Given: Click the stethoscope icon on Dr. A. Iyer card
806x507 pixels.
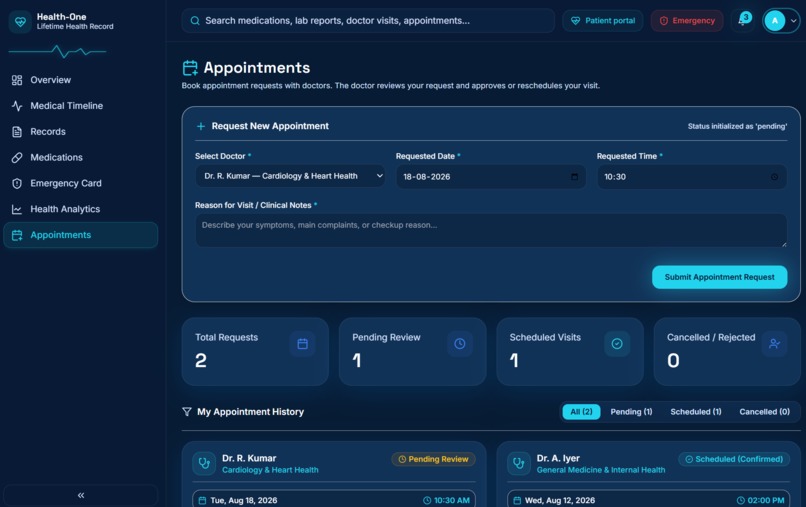Looking at the screenshot, I should coord(519,463).
